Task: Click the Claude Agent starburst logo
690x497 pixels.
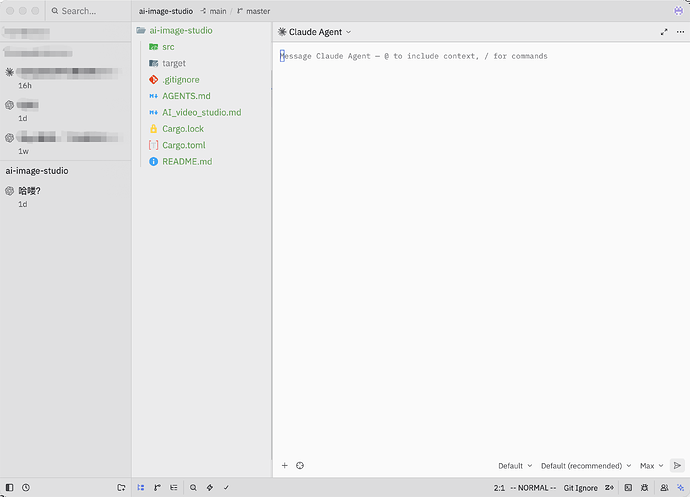Action: (282, 32)
